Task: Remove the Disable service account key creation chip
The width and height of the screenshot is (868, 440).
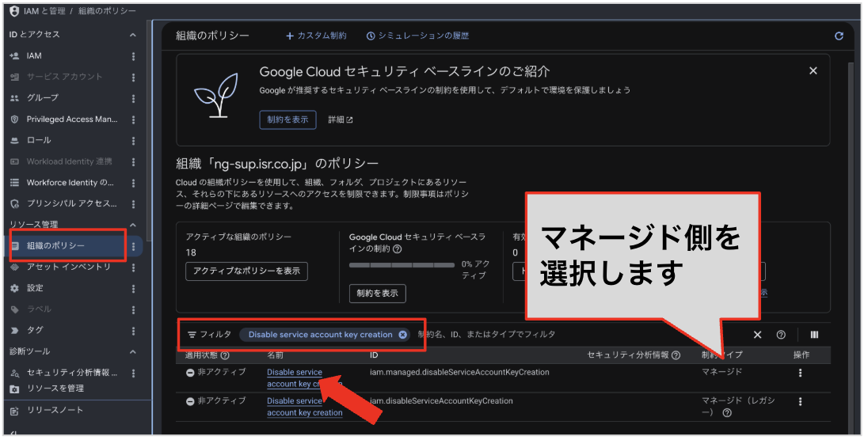Action: point(403,335)
